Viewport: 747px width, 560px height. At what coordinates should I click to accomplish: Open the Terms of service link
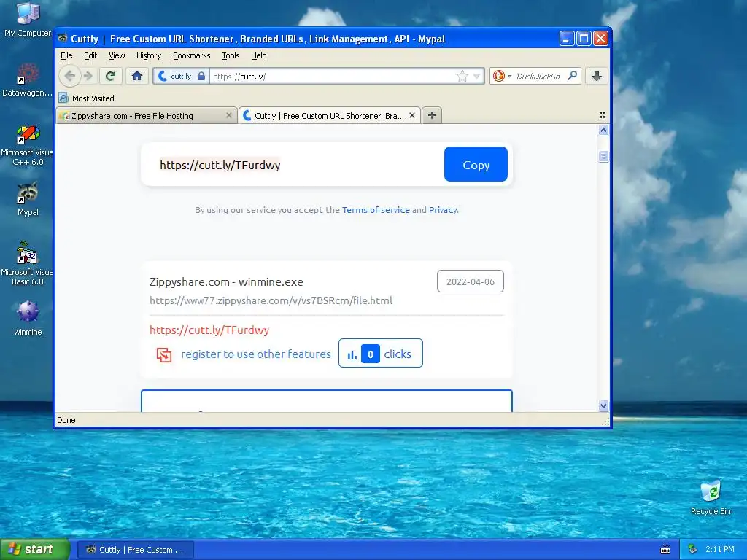(x=376, y=209)
